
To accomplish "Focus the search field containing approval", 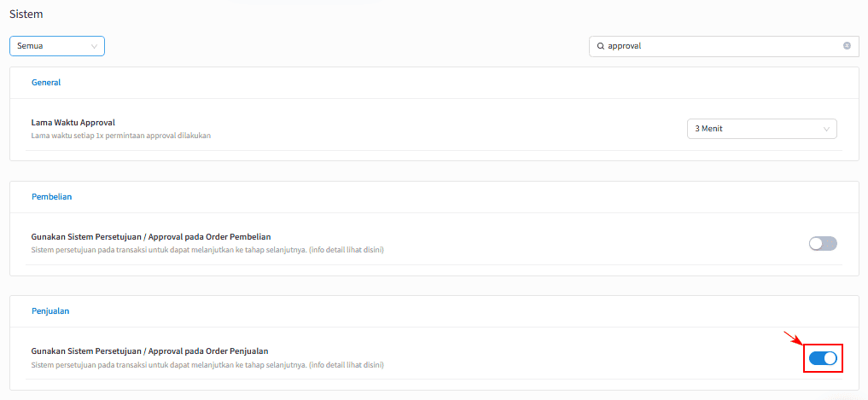I will [724, 46].
